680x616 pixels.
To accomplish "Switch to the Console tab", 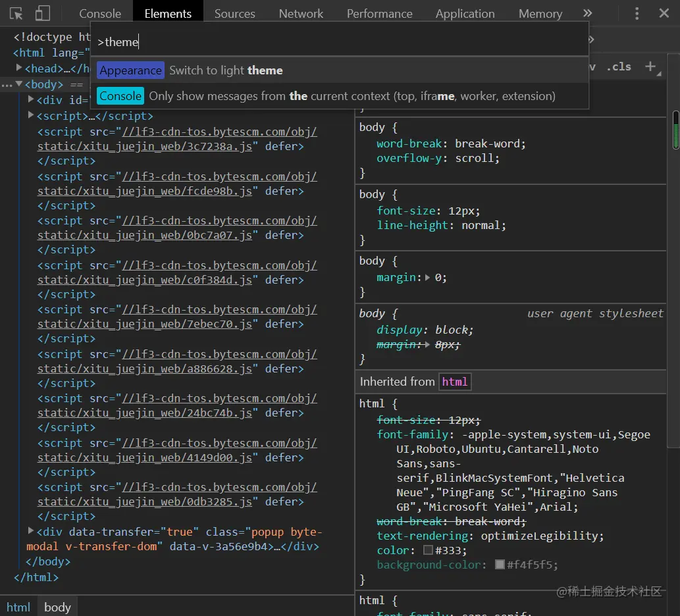I will 100,13.
